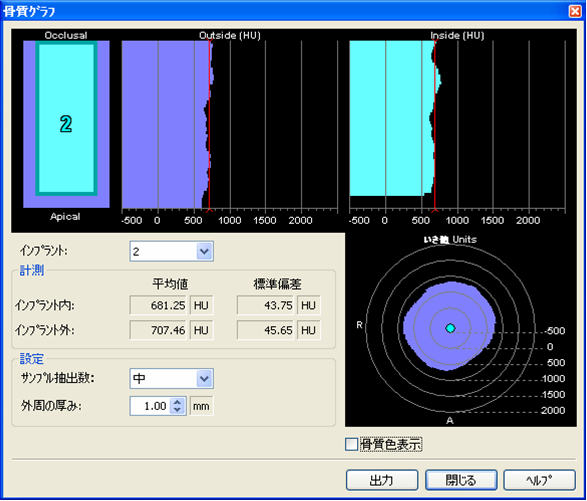Screen dimensions: 587x501
Task: Expand the サンプル抽出数 dropdown set to 中
Action: [204, 379]
